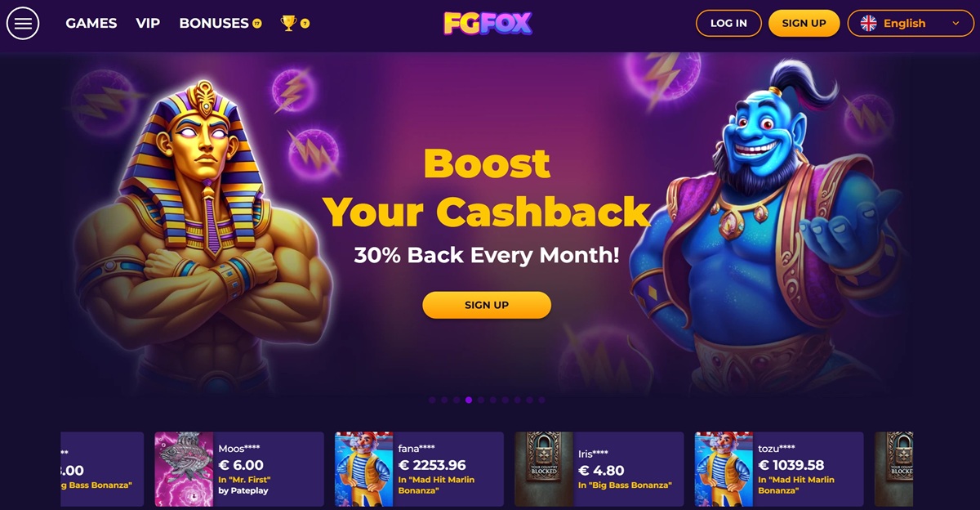Select the first carousel slide dot
The height and width of the screenshot is (510, 980).
[x=432, y=400]
